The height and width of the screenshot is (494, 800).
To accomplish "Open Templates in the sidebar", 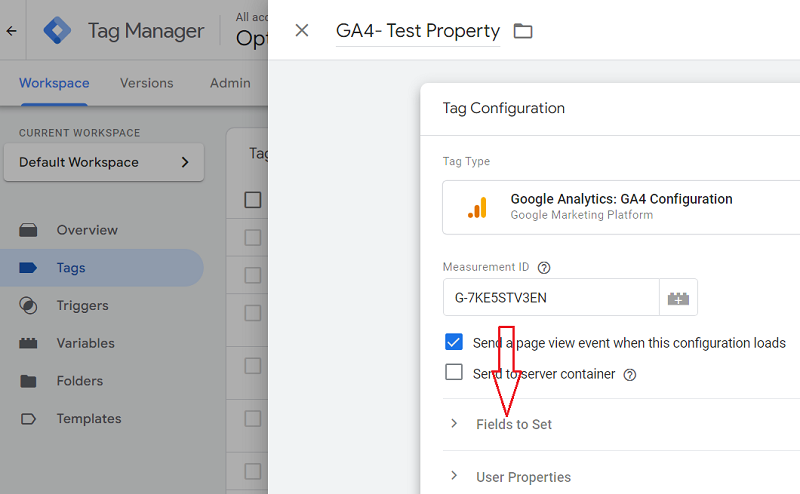I will point(89,419).
